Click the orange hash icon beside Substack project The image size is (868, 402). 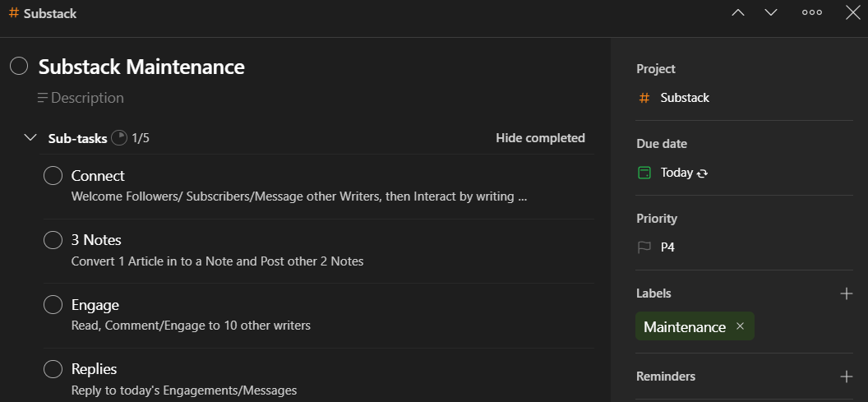[644, 98]
